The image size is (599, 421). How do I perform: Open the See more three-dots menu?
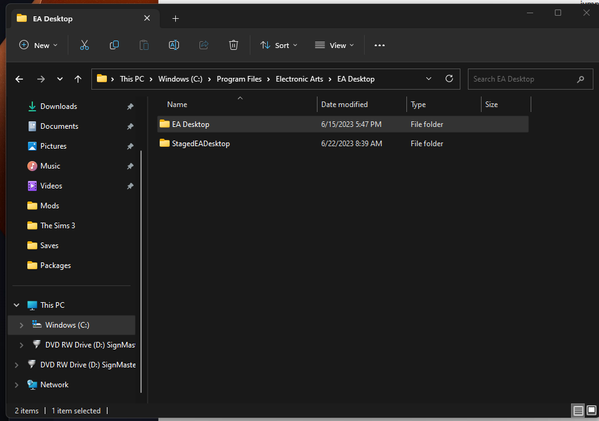379,45
